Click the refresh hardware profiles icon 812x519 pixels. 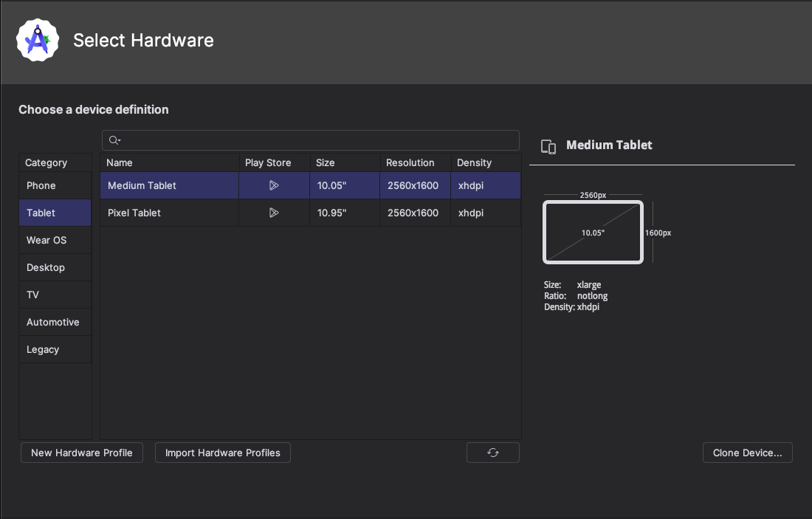492,453
